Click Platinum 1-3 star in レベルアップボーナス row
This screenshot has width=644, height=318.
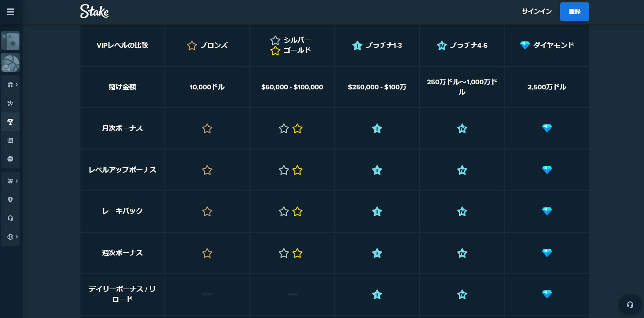point(377,170)
